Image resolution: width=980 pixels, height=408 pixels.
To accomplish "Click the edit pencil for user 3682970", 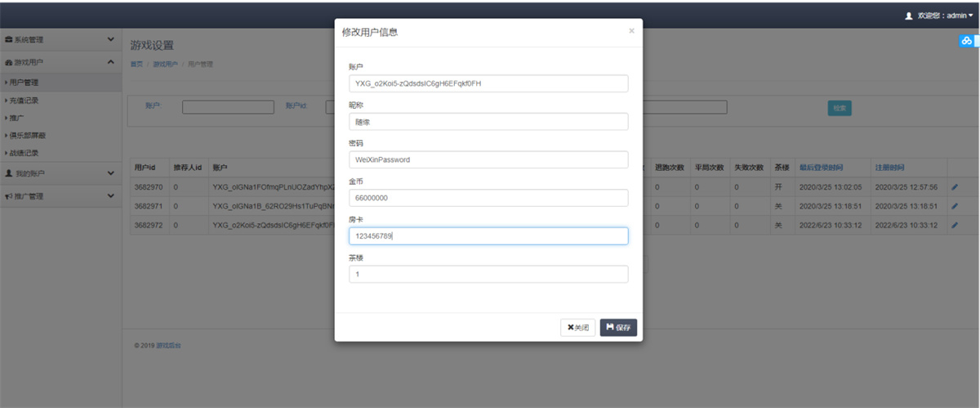I will [x=955, y=186].
